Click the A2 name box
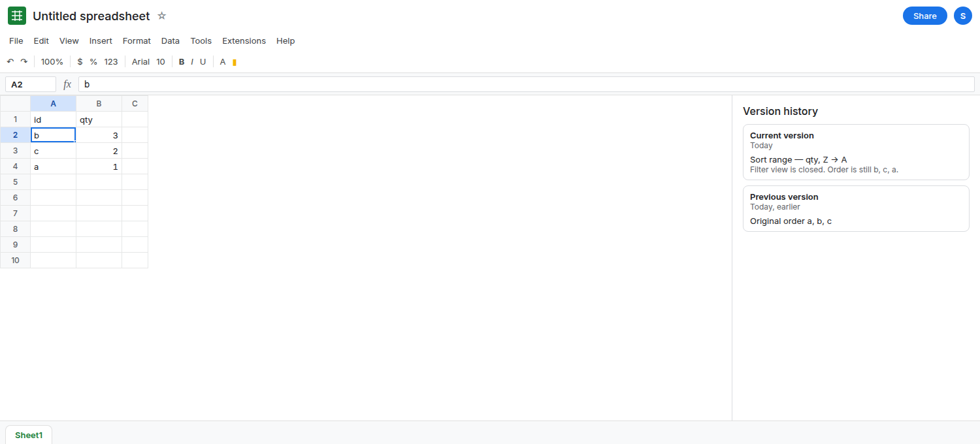980x444 pixels. 31,84
